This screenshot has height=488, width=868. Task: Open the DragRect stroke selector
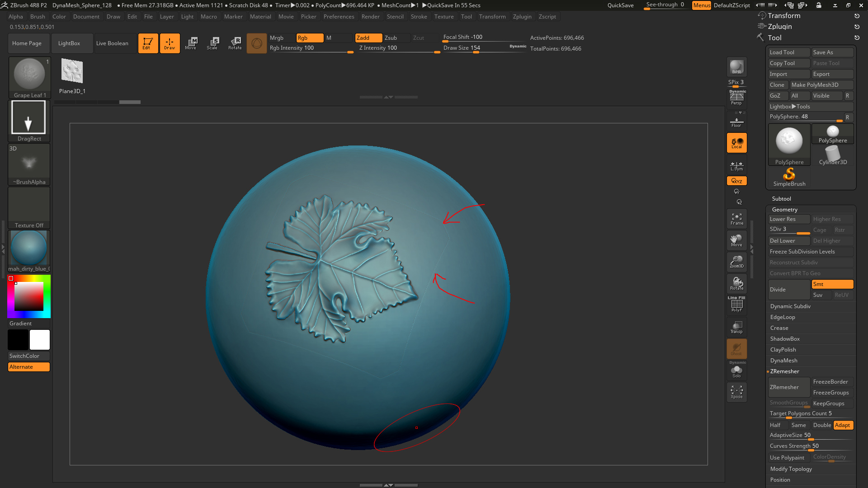tap(29, 121)
